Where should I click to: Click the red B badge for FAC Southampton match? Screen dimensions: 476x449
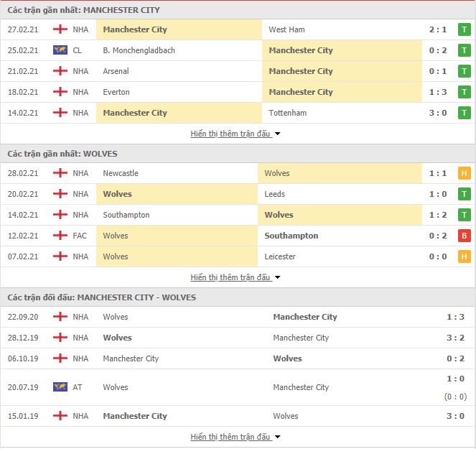(465, 236)
